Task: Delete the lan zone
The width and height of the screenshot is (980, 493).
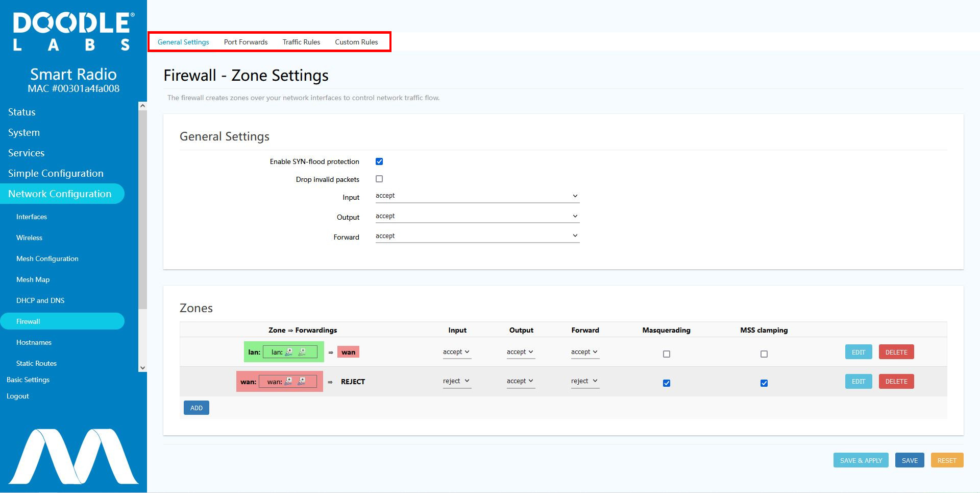Action: pos(896,352)
